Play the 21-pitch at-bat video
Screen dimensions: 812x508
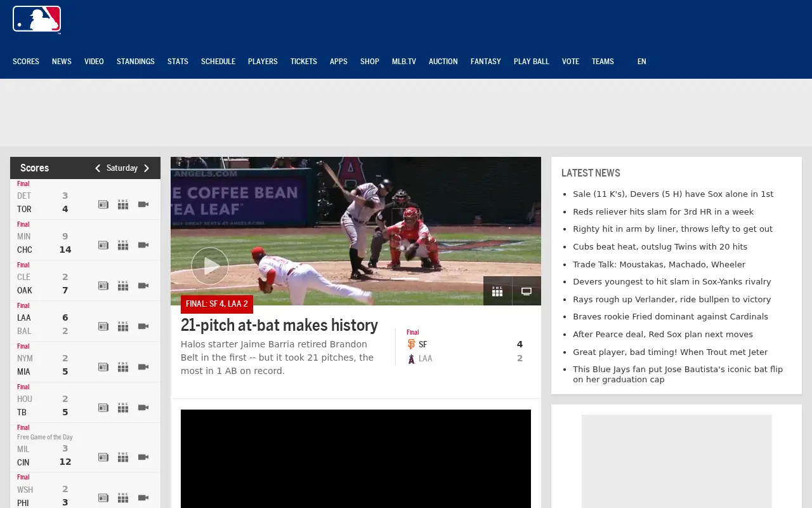click(210, 266)
